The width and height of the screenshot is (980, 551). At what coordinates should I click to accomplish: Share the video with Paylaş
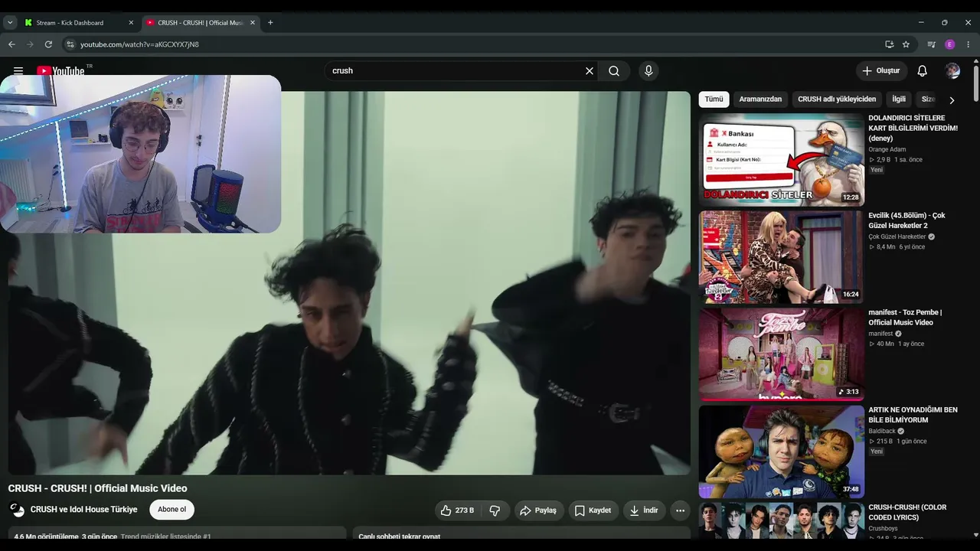pos(539,510)
